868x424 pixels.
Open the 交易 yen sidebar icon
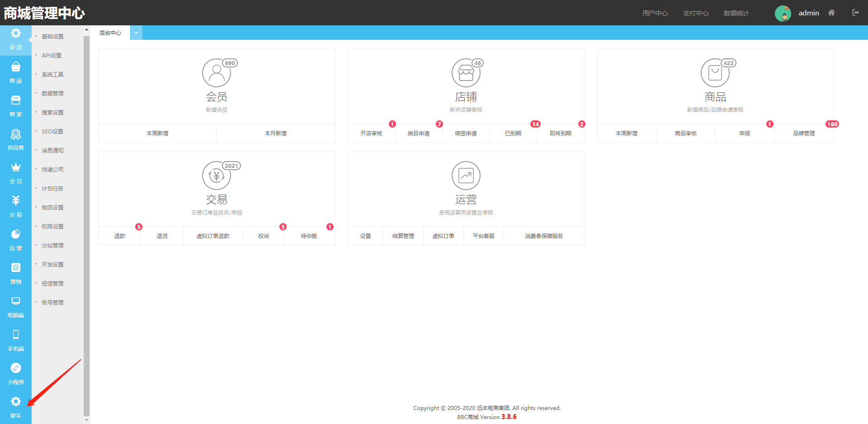(x=16, y=200)
